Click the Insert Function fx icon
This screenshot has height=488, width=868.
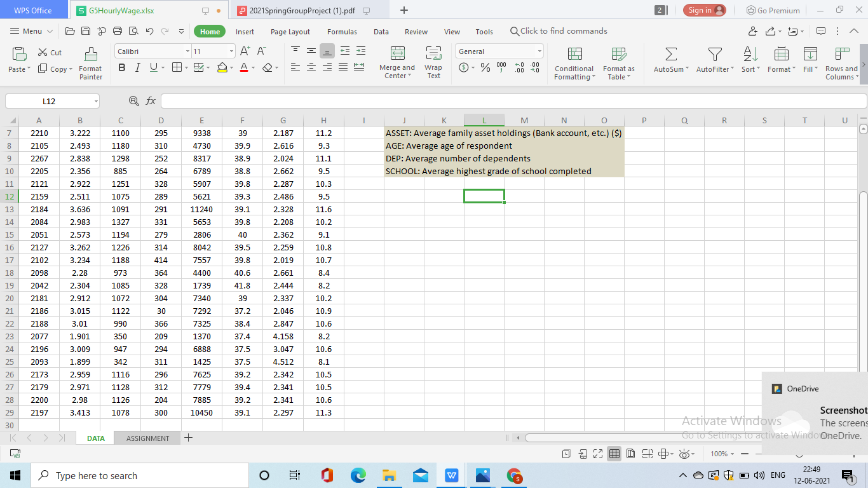[151, 101]
